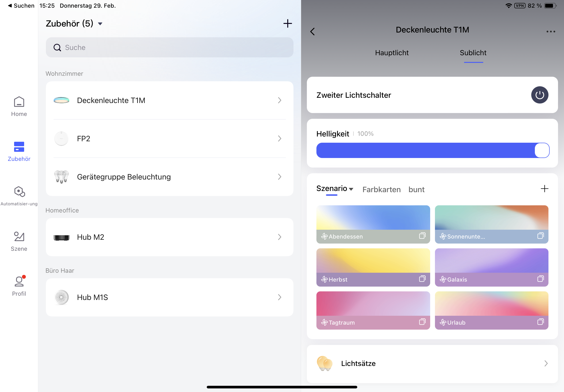Expand the Zubehör (5) dropdown
This screenshot has height=392, width=564.
100,24
